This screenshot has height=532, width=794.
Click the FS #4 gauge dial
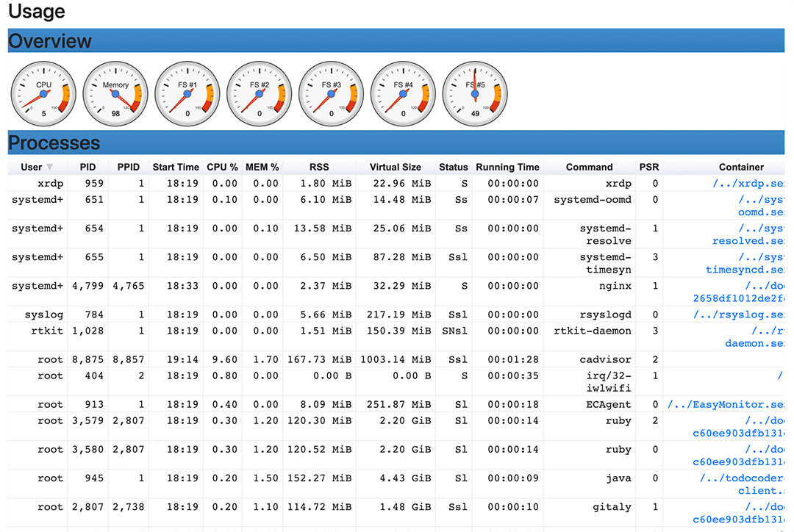click(404, 94)
